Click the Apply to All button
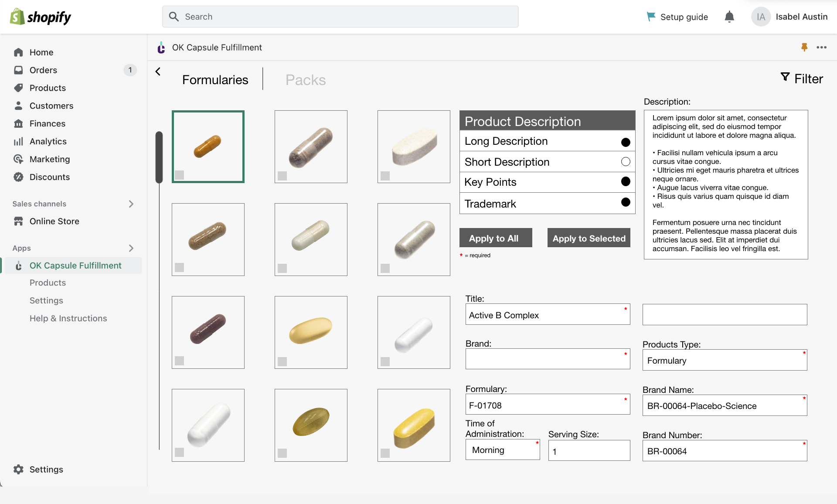This screenshot has height=504, width=837. [x=496, y=238]
